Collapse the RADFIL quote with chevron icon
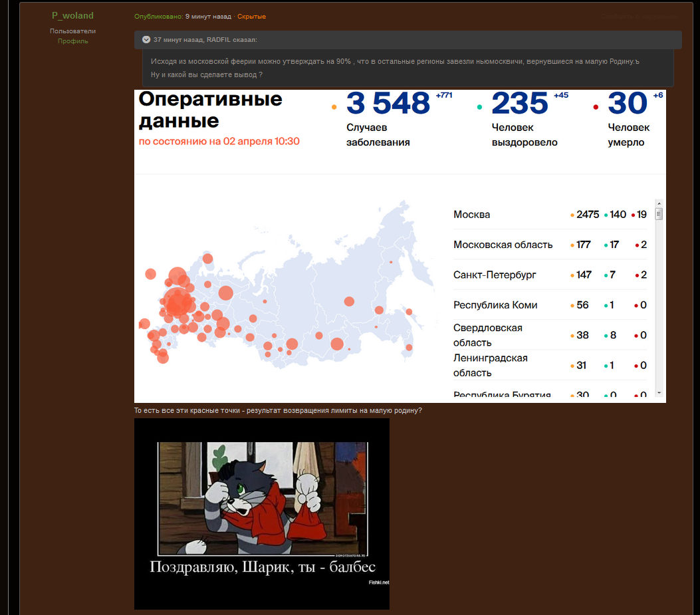This screenshot has width=700, height=615. click(146, 40)
